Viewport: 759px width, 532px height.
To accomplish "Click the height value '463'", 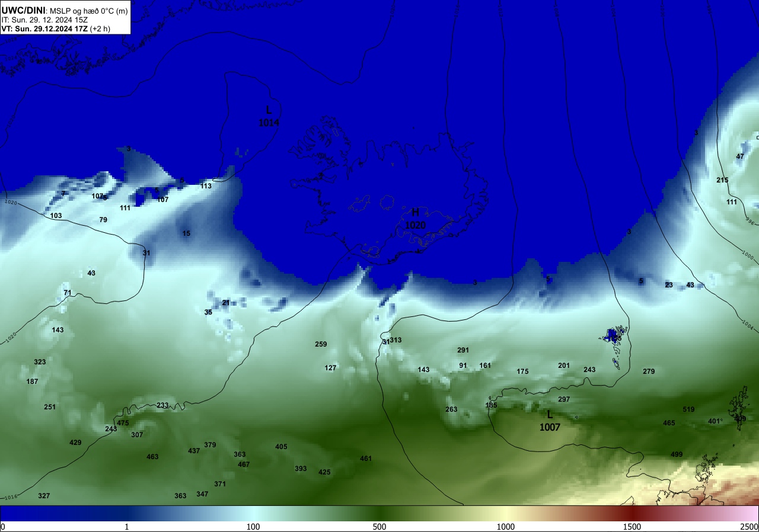I will pyautogui.click(x=152, y=457).
